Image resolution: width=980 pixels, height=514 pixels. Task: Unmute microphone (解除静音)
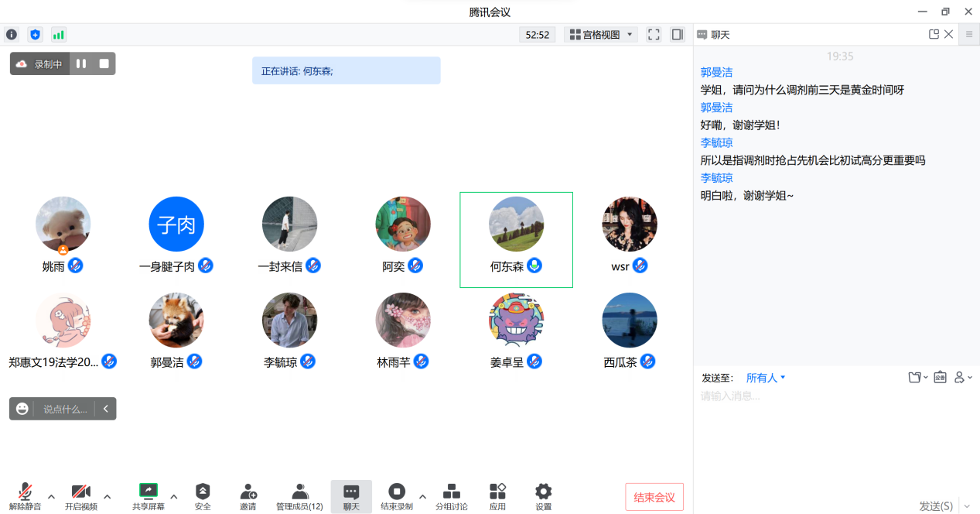(x=25, y=496)
